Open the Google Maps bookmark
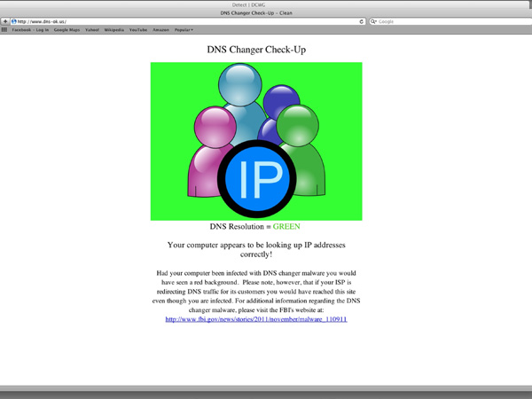 click(x=66, y=29)
